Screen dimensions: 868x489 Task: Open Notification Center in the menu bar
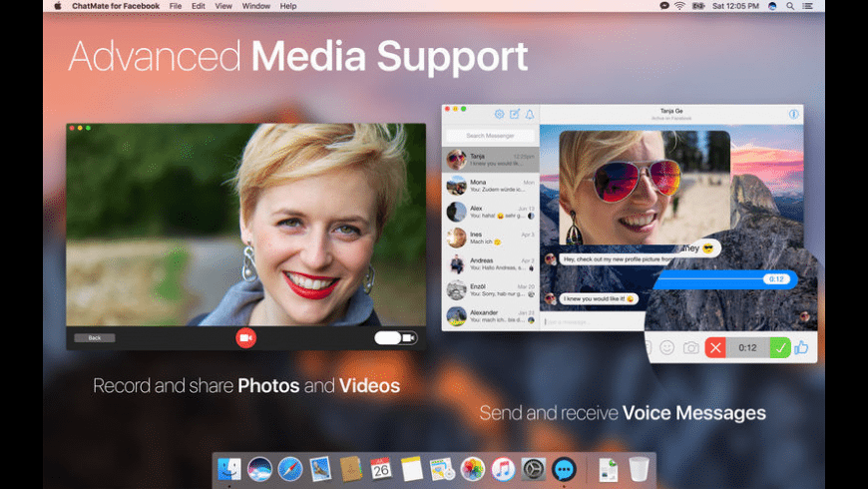pos(808,6)
